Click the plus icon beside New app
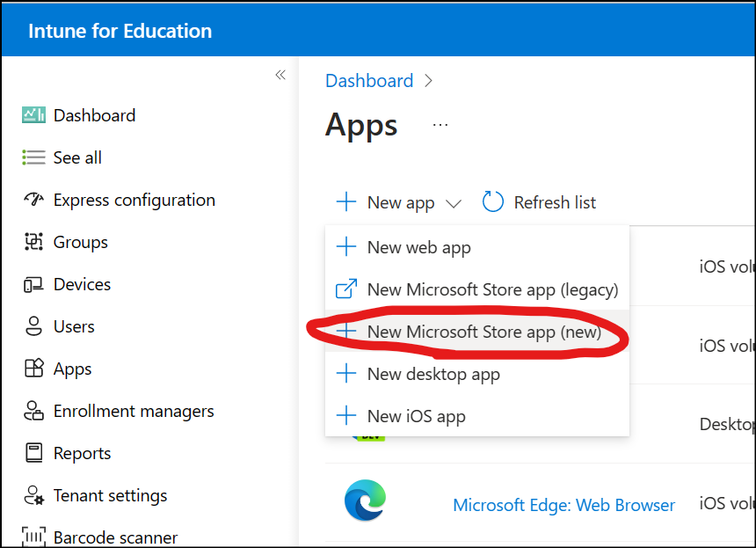Viewport: 756px width, 548px height. click(x=346, y=201)
